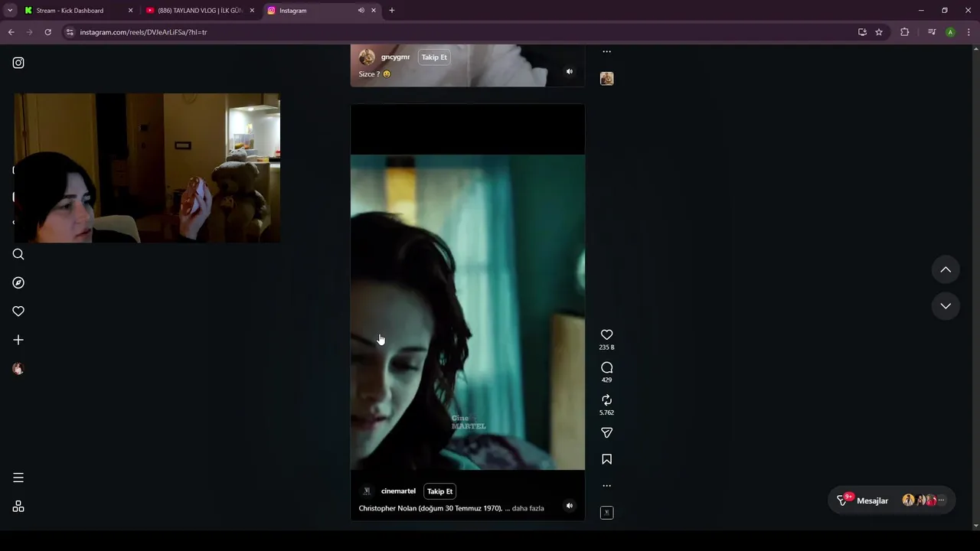Open the Meta apps grid icon
Screen dimensions: 980x551
point(18,506)
